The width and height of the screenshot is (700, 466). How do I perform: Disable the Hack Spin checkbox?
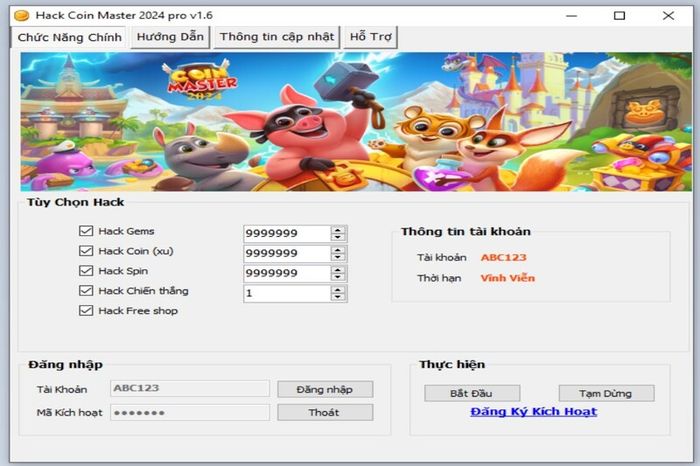coord(86,270)
